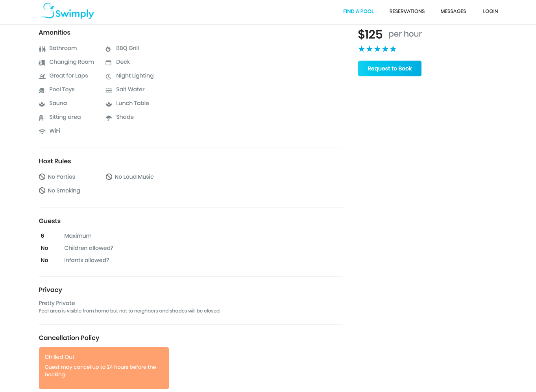Click the Deck amenity icon

[x=109, y=63]
